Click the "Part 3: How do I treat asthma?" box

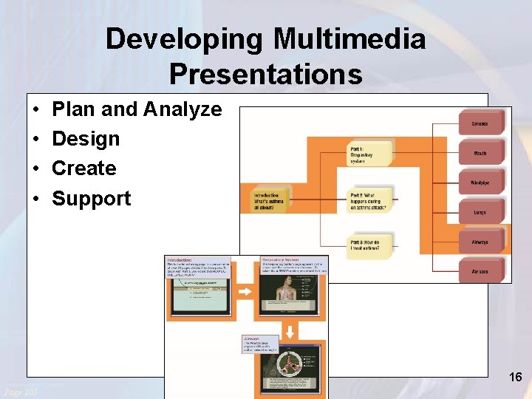pos(370,247)
